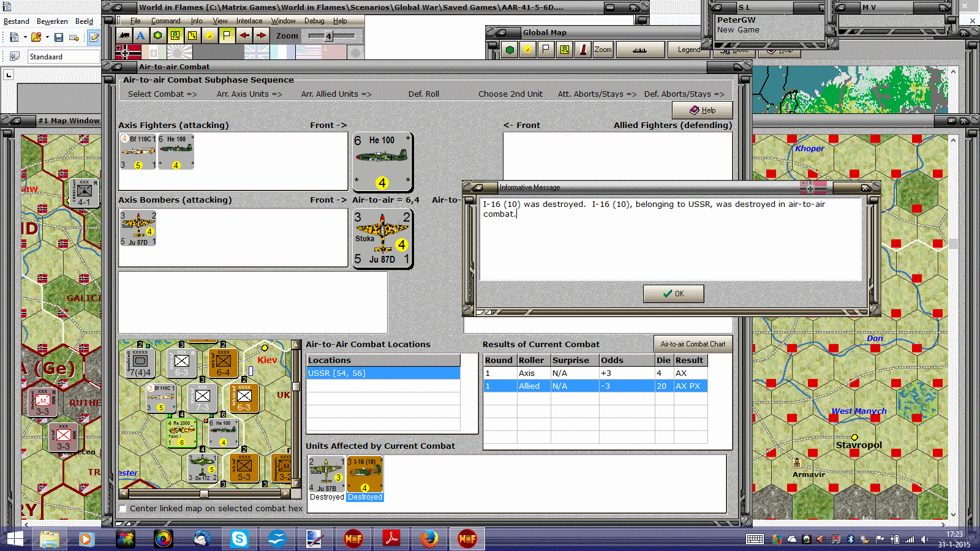Screen dimensions: 980x551
Task: Select round 1 Axis result row
Action: coord(595,373)
